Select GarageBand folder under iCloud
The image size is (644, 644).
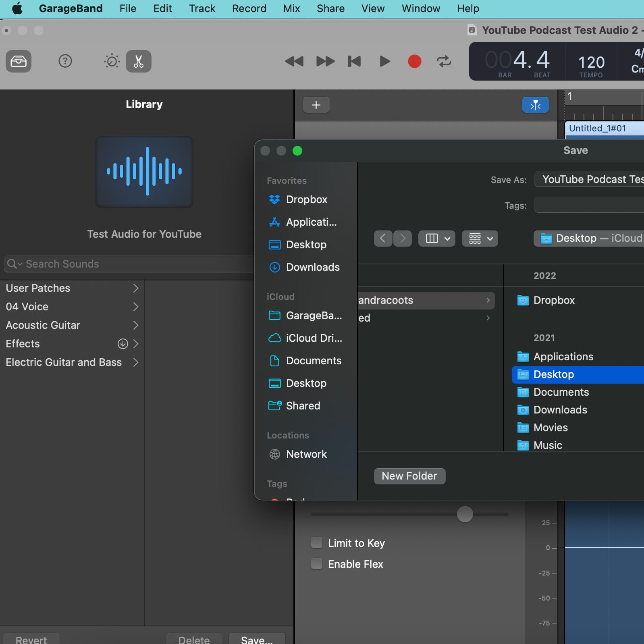point(306,316)
